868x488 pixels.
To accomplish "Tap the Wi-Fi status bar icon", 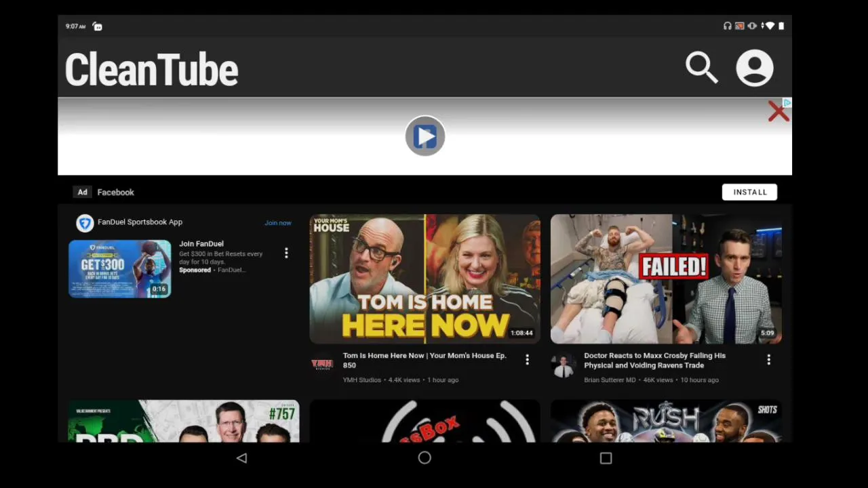I will point(769,26).
